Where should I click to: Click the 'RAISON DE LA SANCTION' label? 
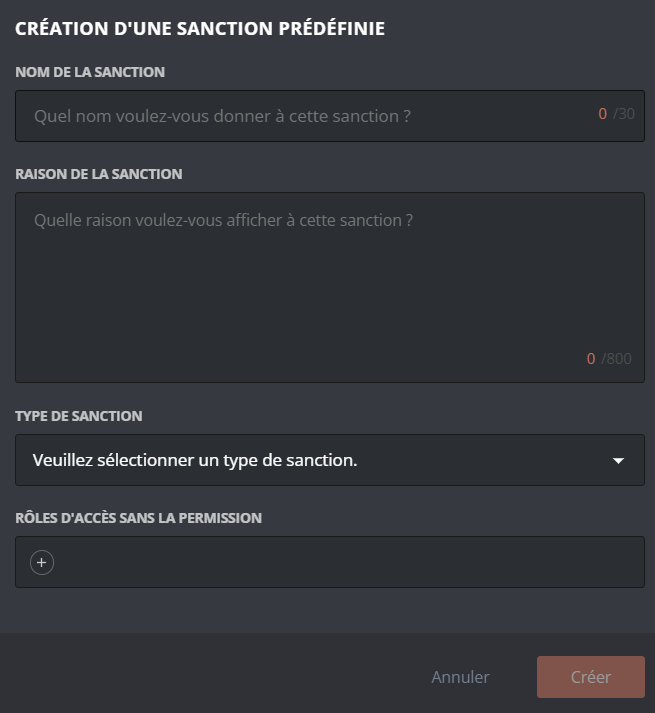[x=98, y=174]
